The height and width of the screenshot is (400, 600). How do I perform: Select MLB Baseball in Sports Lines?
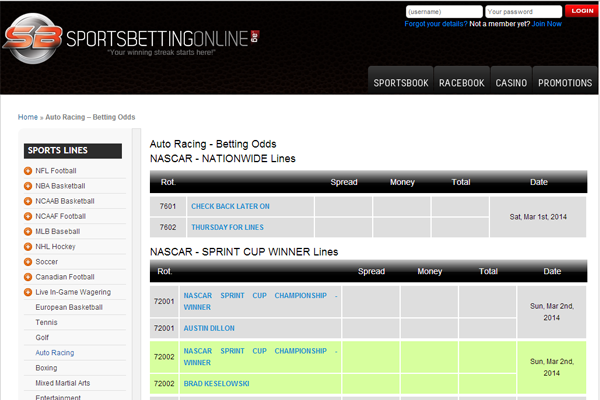[x=58, y=232]
